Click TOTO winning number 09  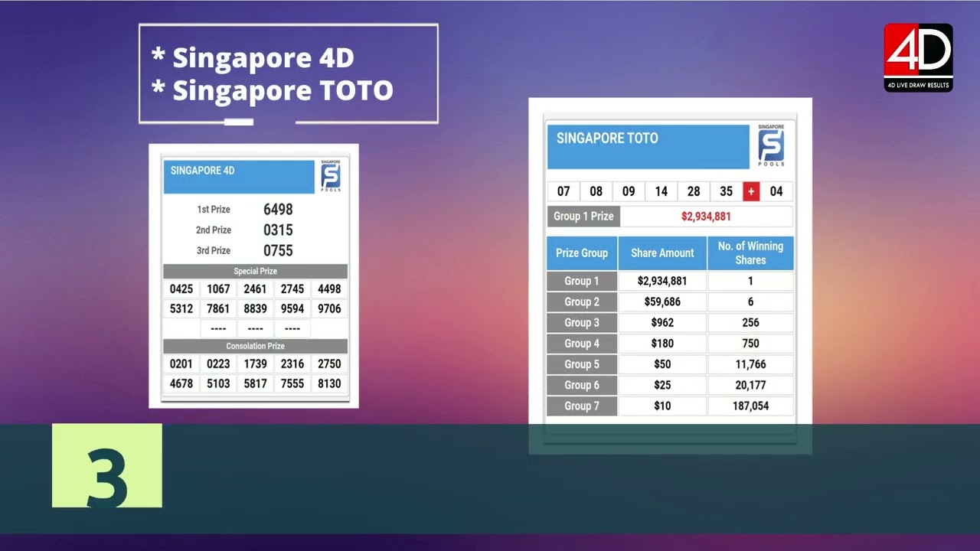coord(629,191)
